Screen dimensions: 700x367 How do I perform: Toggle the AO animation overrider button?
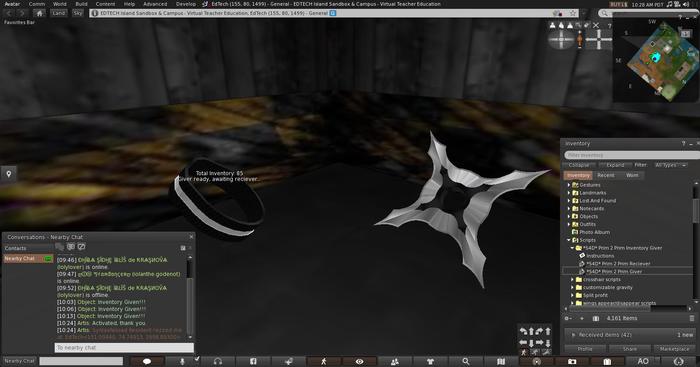tap(643, 361)
